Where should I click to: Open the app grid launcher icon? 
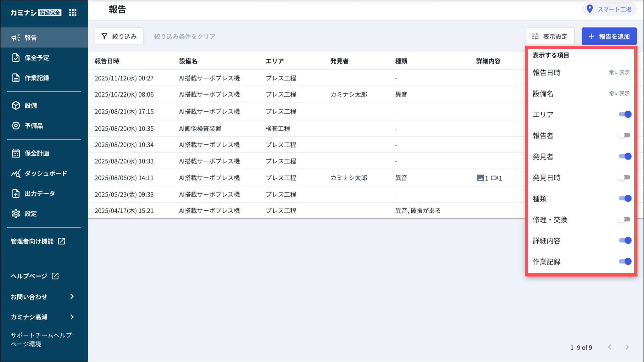[x=73, y=13]
